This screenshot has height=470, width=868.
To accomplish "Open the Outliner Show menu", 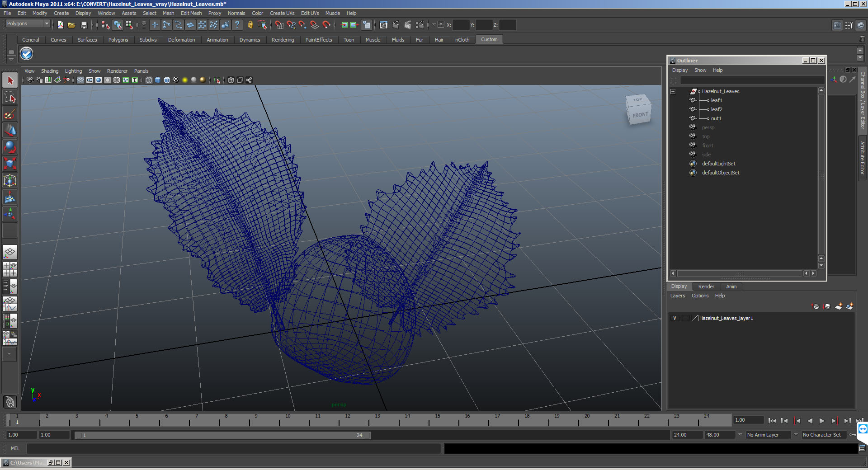I will (700, 70).
